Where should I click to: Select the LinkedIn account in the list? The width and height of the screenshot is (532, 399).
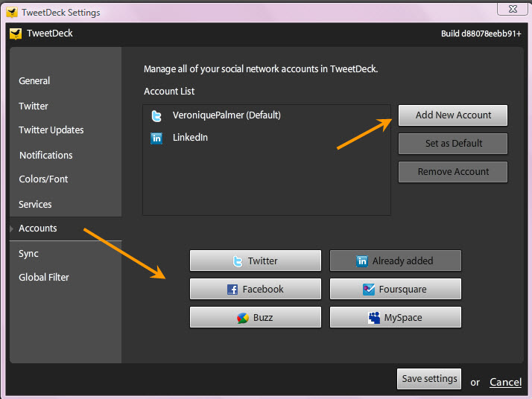(x=190, y=138)
